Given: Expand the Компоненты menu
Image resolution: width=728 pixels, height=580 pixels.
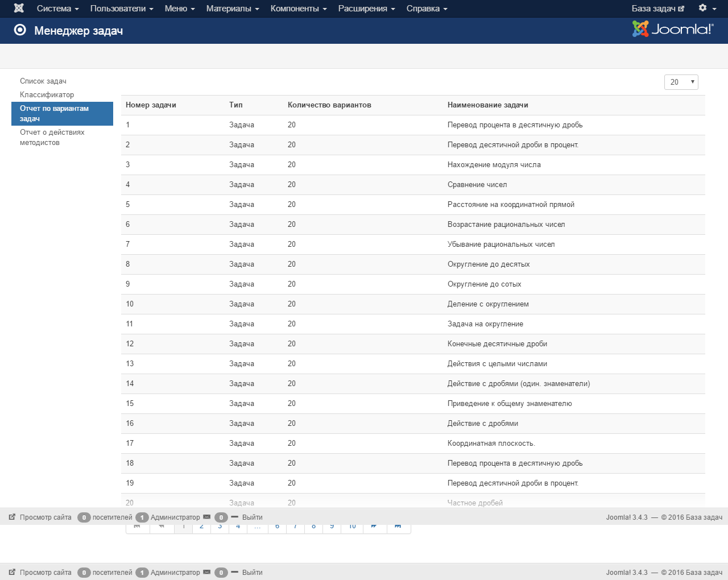Looking at the screenshot, I should tap(299, 9).
